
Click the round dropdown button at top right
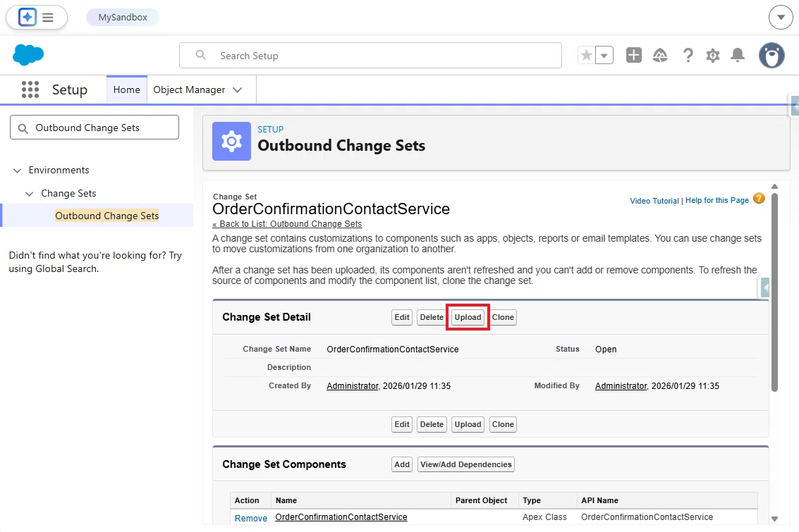click(x=781, y=18)
